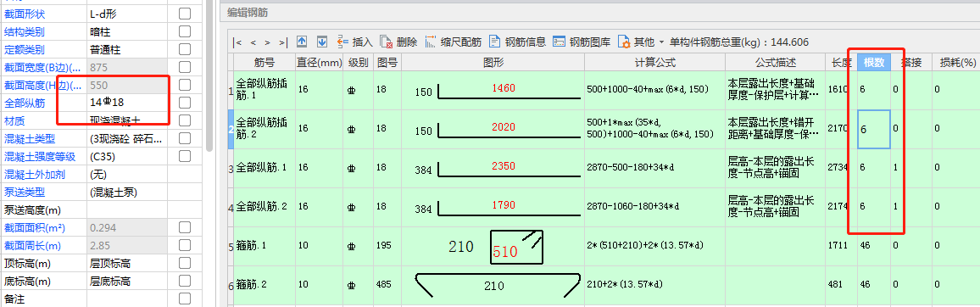
Task: Click the 计算公式 column header
Action: (x=655, y=63)
